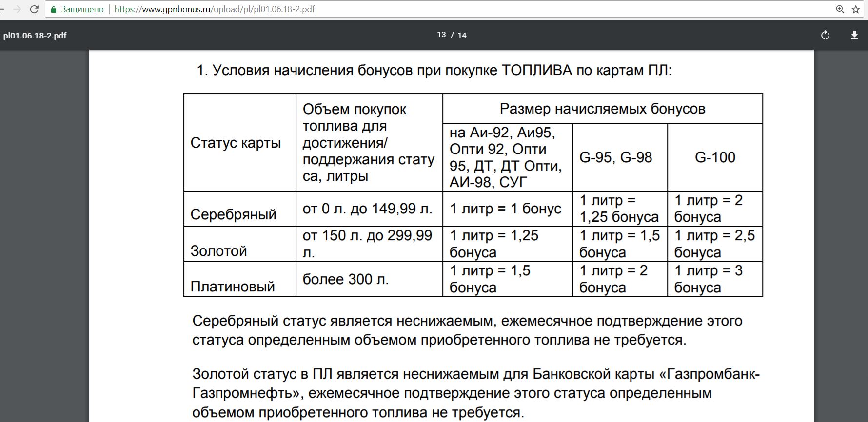Click the 'Защищено' secure label
This screenshot has height=422, width=868.
pyautogui.click(x=82, y=9)
